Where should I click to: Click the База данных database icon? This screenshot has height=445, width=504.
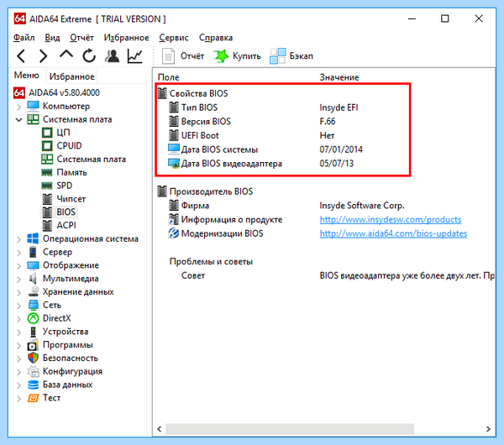point(33,385)
